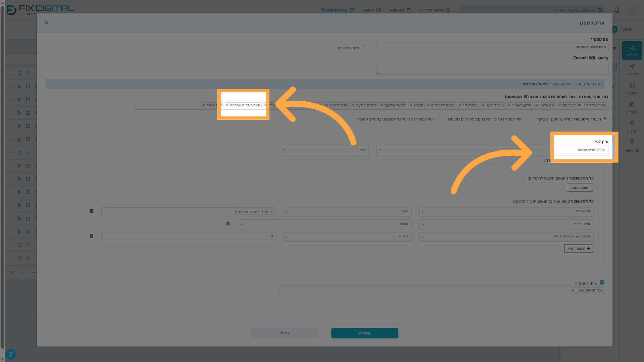
Task: Click the שמירה save button
Action: (x=365, y=333)
